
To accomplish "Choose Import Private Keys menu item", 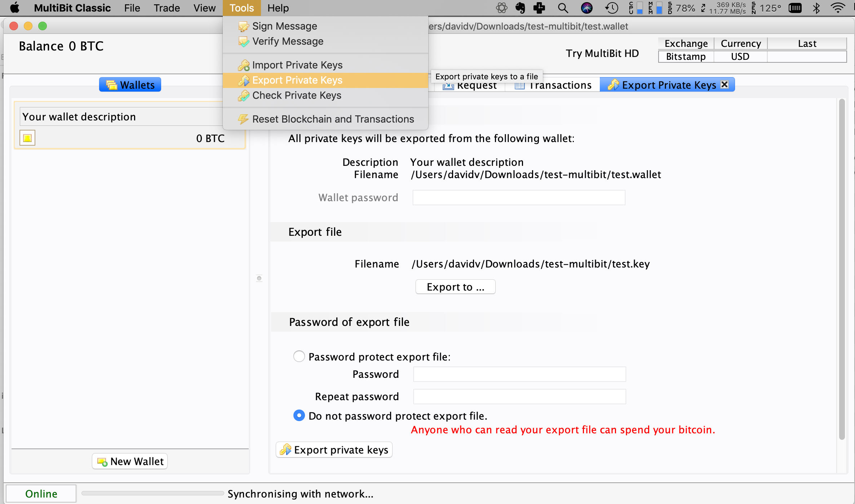I will point(325,65).
